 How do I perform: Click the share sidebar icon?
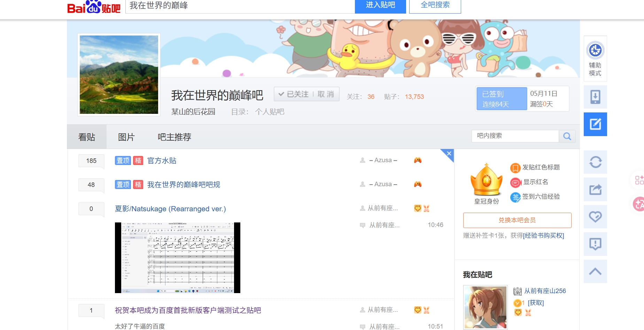coord(595,189)
